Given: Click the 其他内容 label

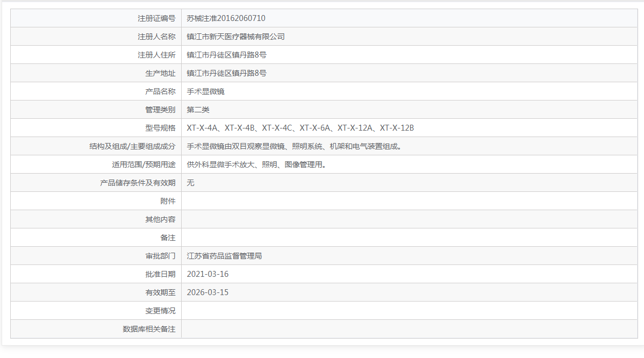Looking at the screenshot, I should click(x=160, y=219).
